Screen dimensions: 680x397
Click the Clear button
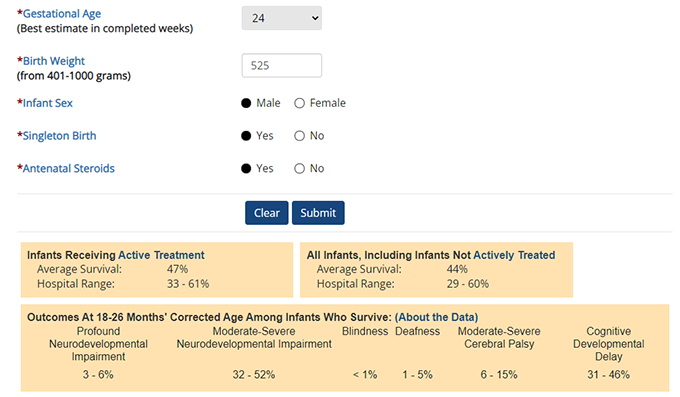267,213
